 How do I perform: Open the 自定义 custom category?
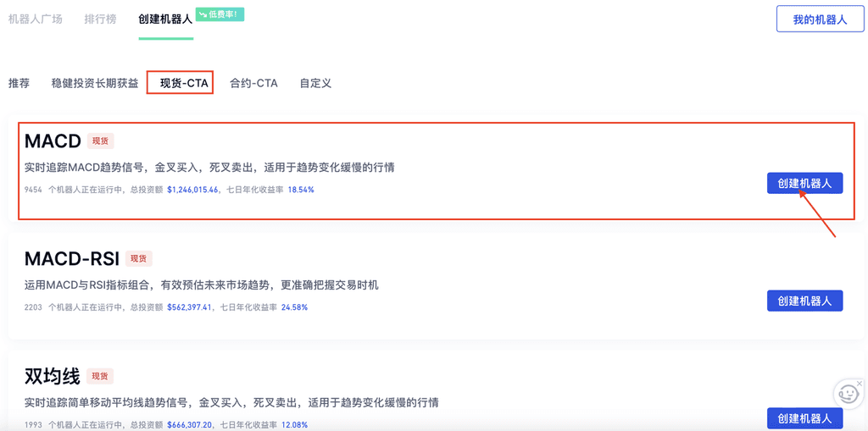[315, 83]
